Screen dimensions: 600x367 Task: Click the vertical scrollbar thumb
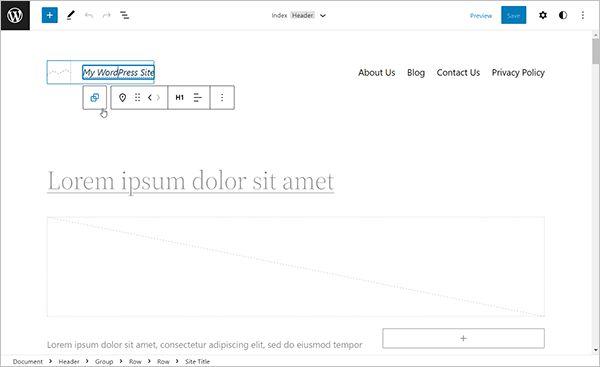click(596, 51)
